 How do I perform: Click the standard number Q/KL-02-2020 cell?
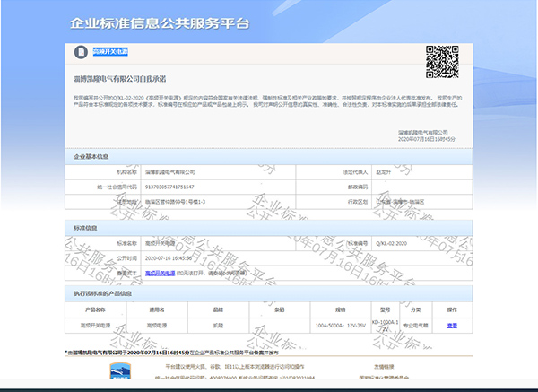[388, 243]
